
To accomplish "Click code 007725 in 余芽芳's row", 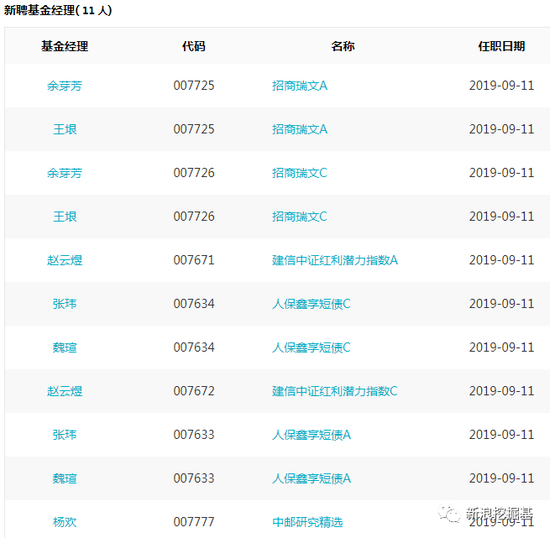I will click(194, 86).
